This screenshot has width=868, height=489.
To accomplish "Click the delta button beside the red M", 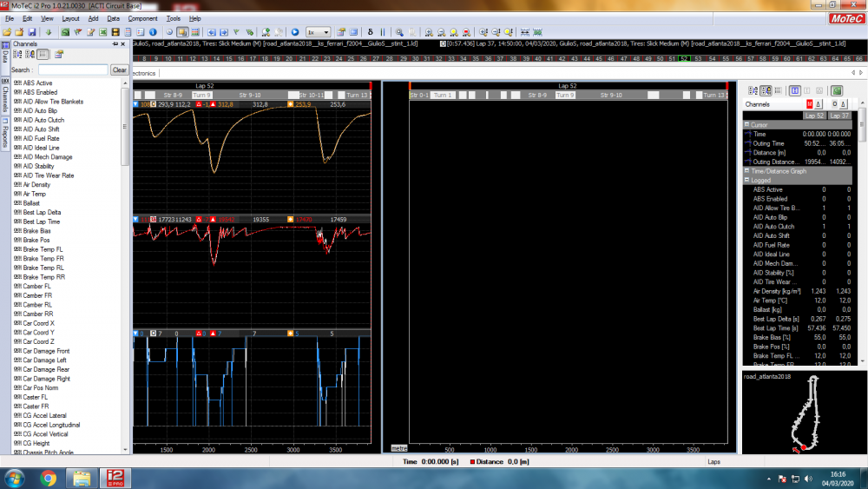I will coord(819,104).
